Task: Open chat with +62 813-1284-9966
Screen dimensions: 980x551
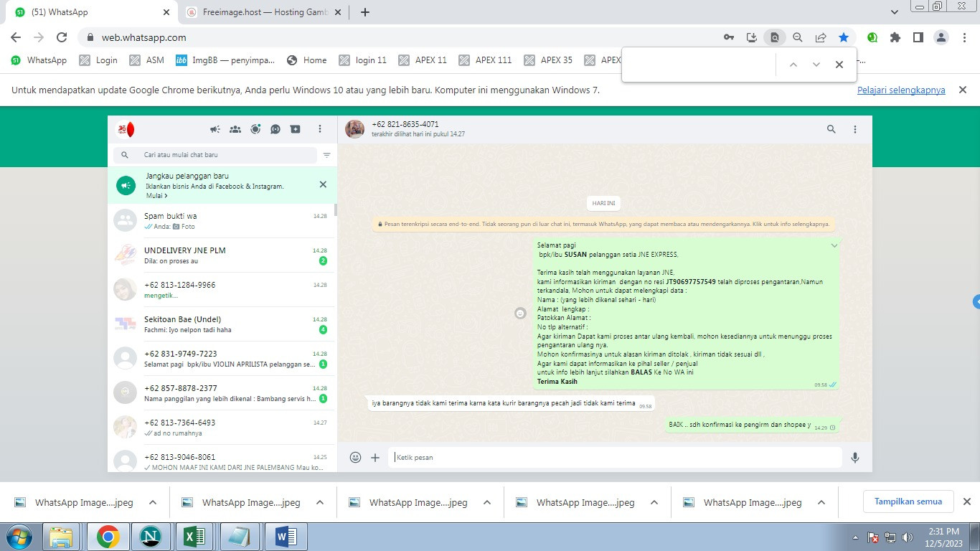Action: 221,289
